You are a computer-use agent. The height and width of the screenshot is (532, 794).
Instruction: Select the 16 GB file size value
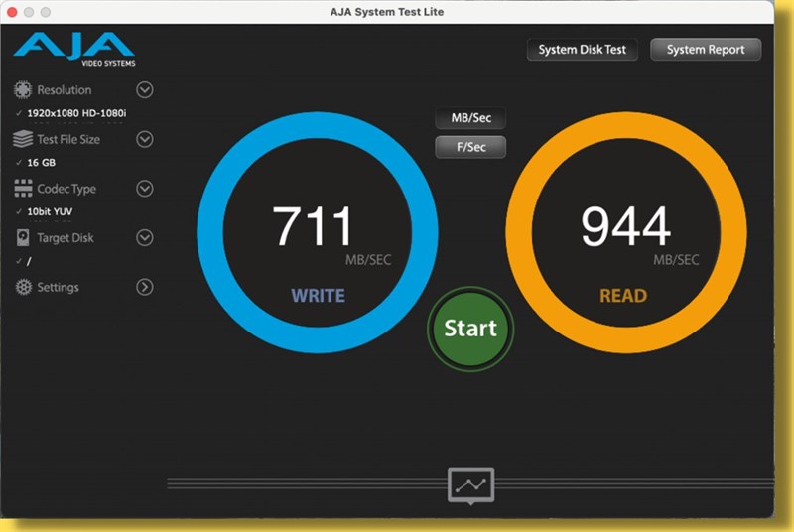(41, 163)
